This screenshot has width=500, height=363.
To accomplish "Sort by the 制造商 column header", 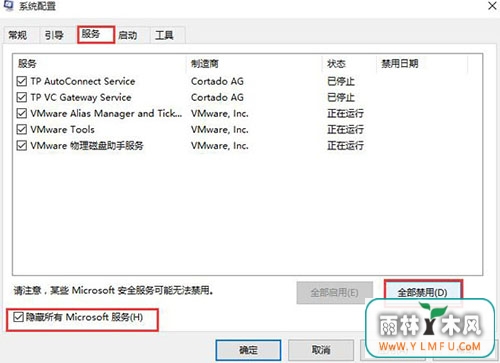I will coord(254,63).
